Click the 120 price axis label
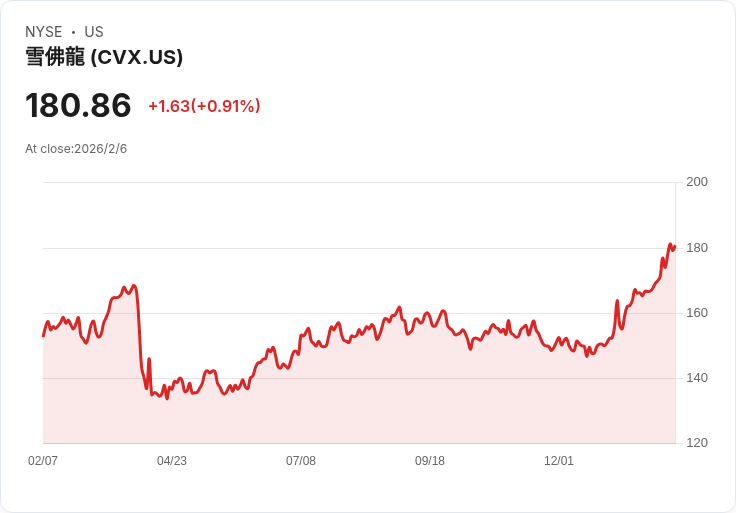Viewport: 736px width, 513px height. pos(697,443)
